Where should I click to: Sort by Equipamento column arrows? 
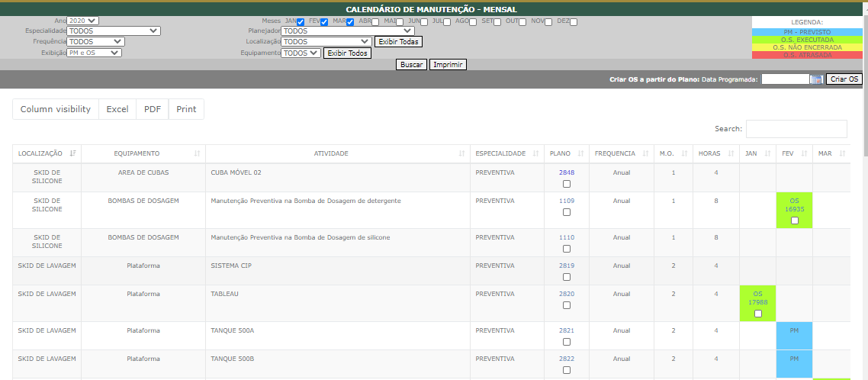pos(197,153)
